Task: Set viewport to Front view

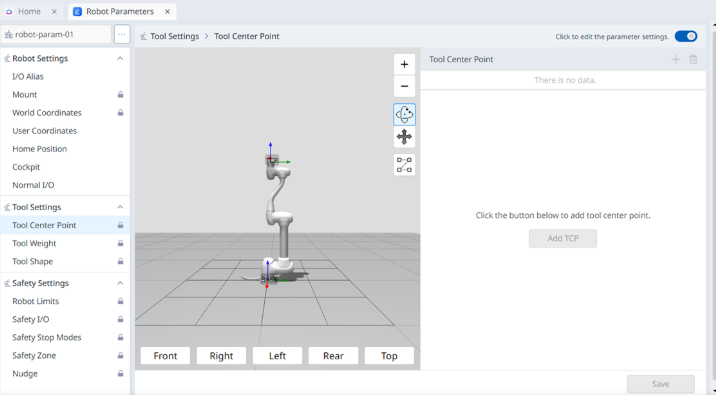Action: point(165,356)
